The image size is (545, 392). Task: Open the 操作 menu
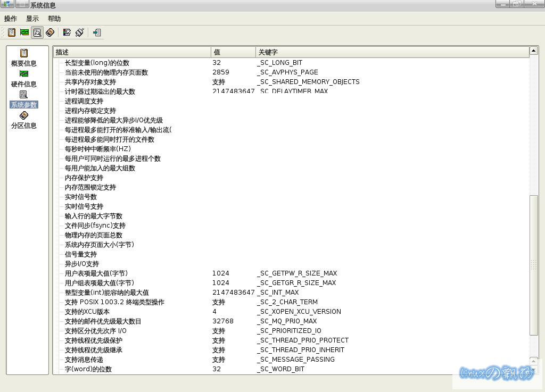click(11, 19)
